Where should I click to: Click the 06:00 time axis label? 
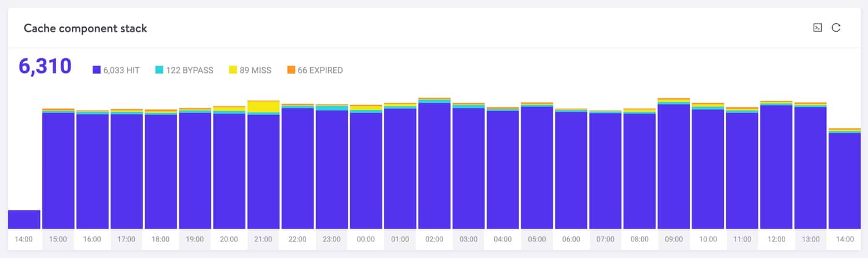(x=571, y=239)
